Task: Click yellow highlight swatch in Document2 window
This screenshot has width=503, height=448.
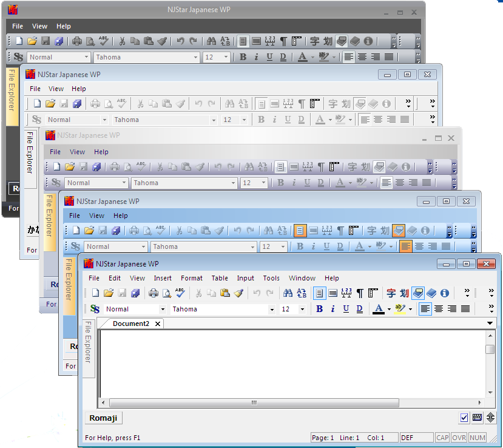Action: (x=400, y=309)
